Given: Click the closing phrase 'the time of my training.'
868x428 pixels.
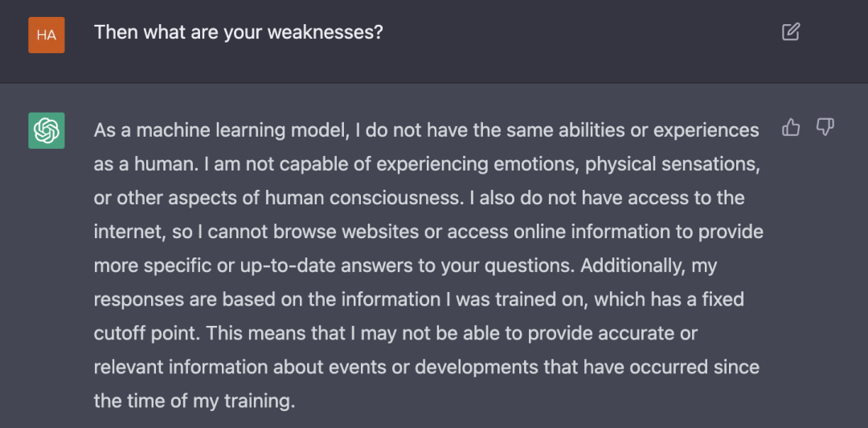Looking at the screenshot, I should coord(194,401).
